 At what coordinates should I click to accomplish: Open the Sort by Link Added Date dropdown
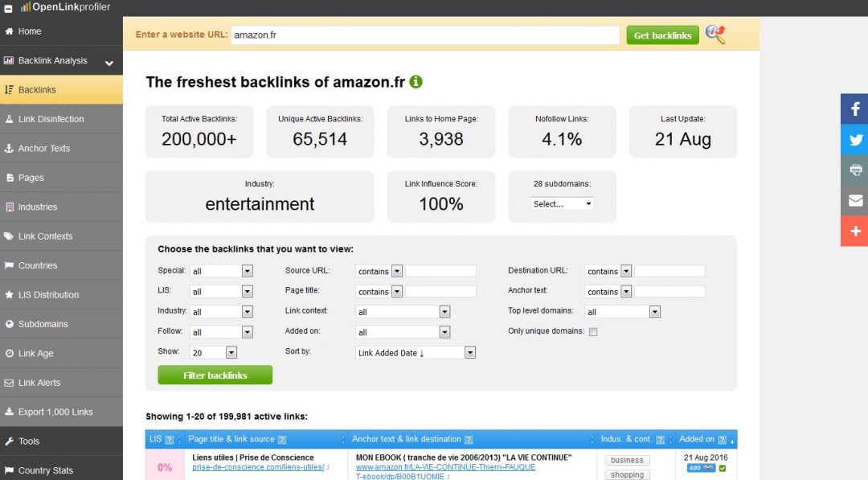pos(416,353)
